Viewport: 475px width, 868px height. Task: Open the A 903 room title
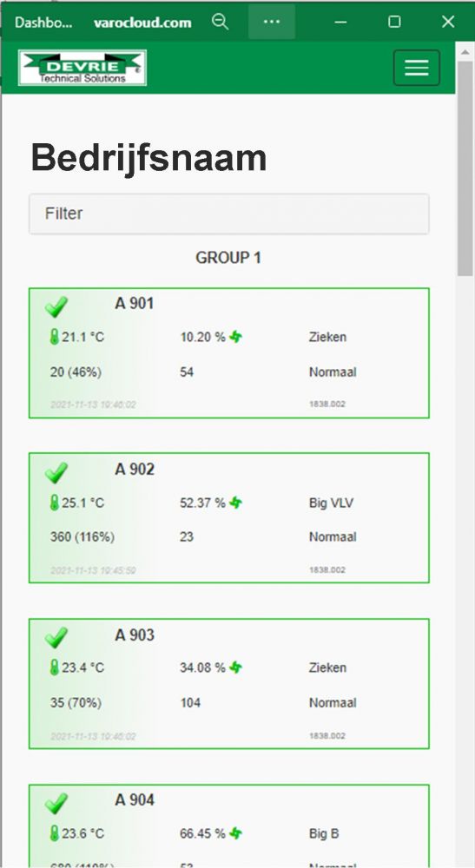point(135,635)
